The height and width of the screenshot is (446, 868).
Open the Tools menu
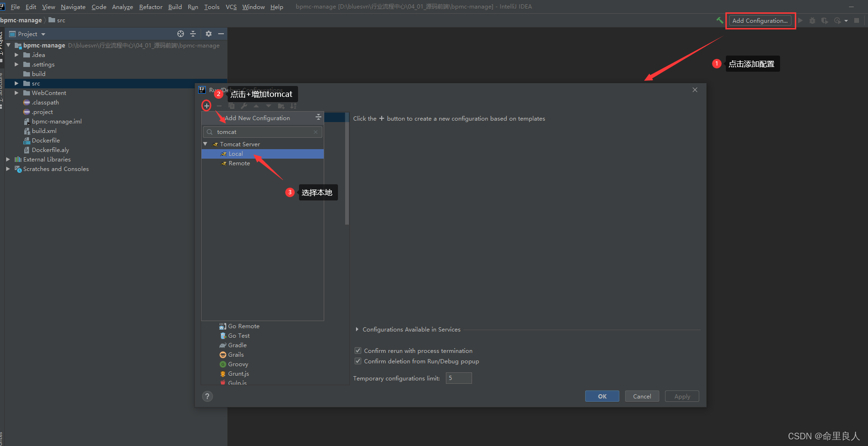(x=212, y=7)
